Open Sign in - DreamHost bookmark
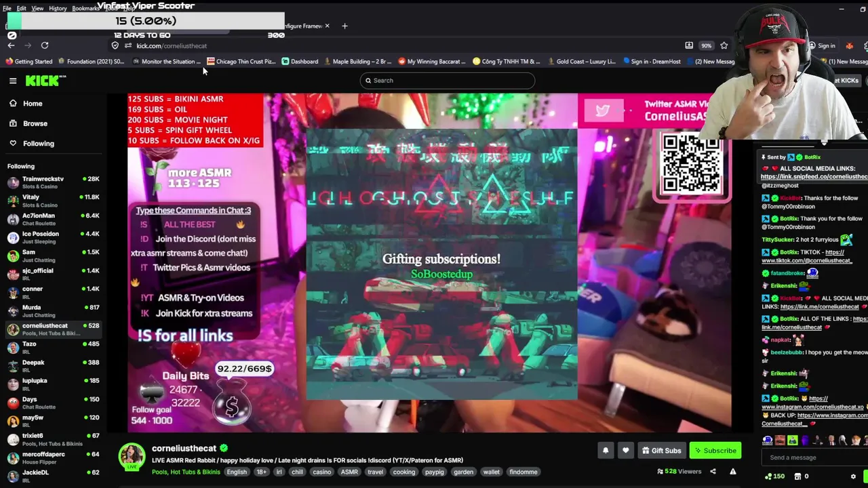The height and width of the screenshot is (488, 868). (651, 62)
